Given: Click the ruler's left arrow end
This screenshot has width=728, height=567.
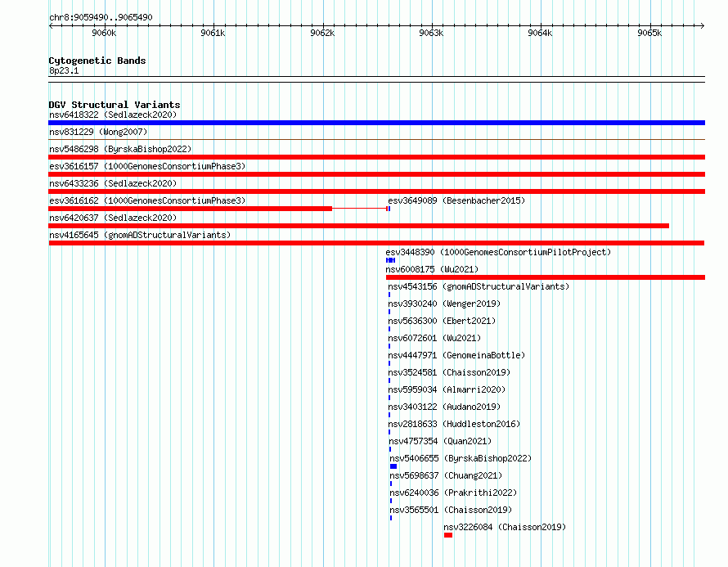Looking at the screenshot, I should 51,25.
